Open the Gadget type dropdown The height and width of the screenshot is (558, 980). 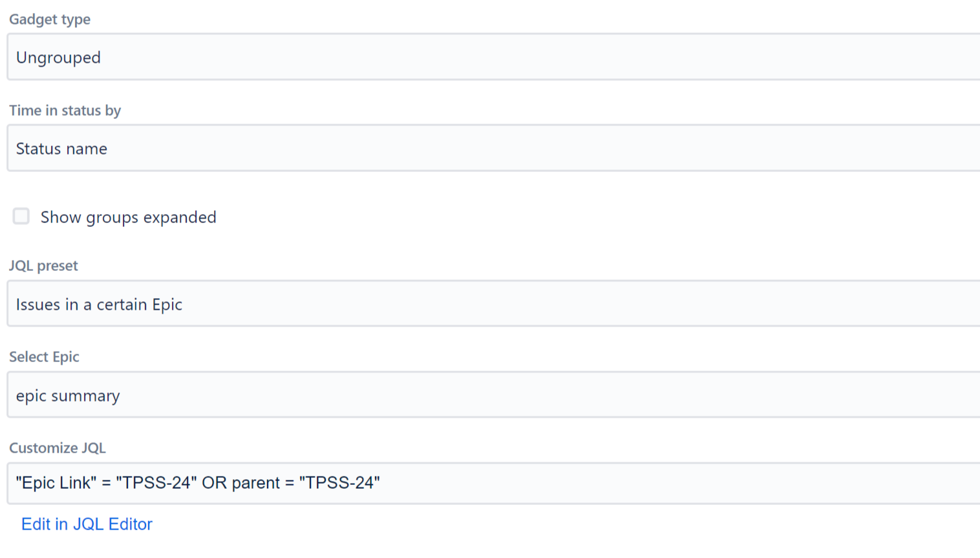(x=491, y=58)
